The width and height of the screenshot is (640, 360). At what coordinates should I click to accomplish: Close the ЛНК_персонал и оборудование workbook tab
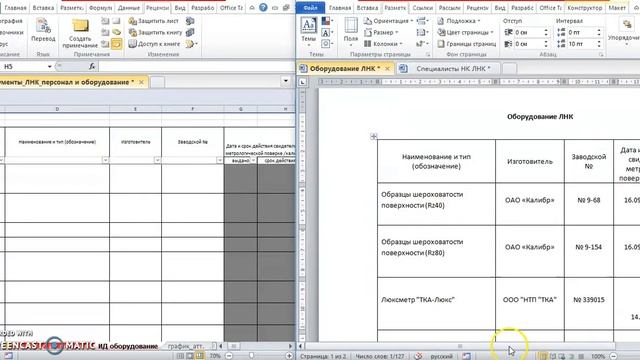tap(141, 82)
